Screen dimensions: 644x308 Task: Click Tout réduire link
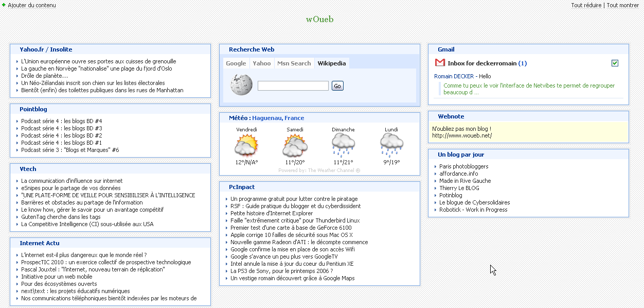click(x=586, y=5)
